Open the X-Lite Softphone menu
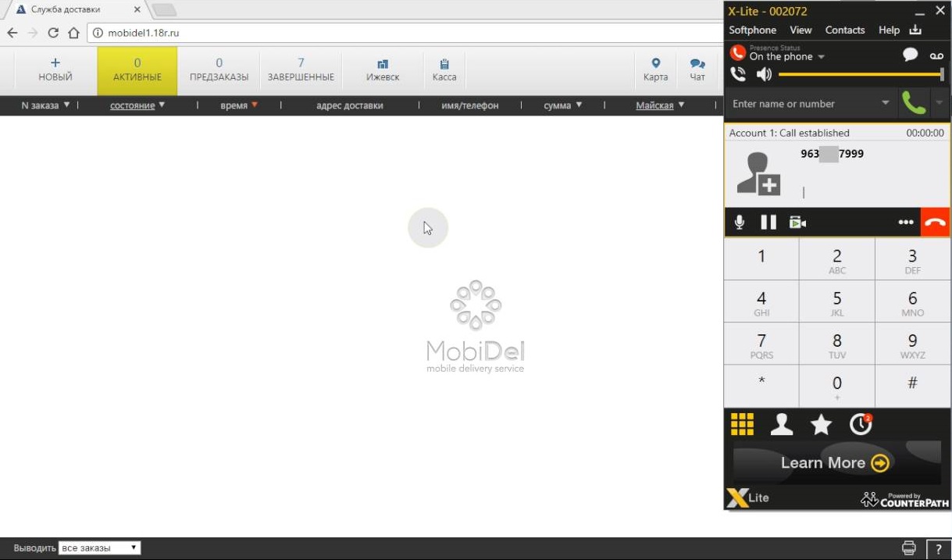Screen dimensions: 952x560 (752, 30)
